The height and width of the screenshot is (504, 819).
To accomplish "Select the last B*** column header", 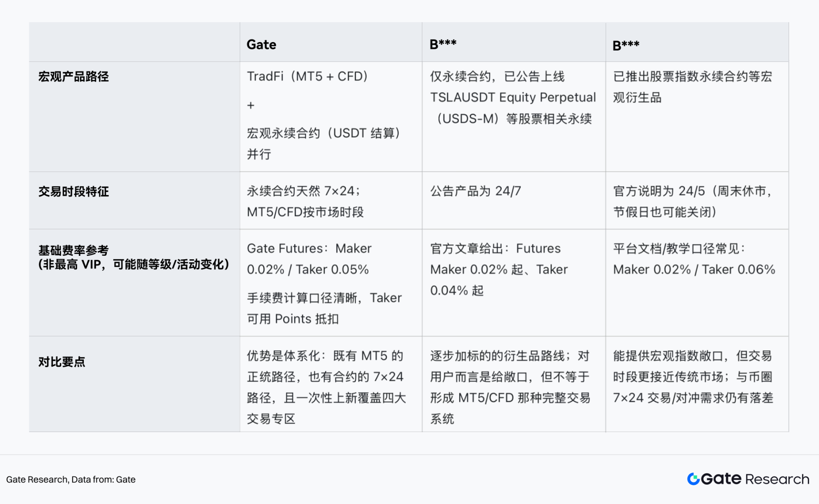I will [626, 45].
